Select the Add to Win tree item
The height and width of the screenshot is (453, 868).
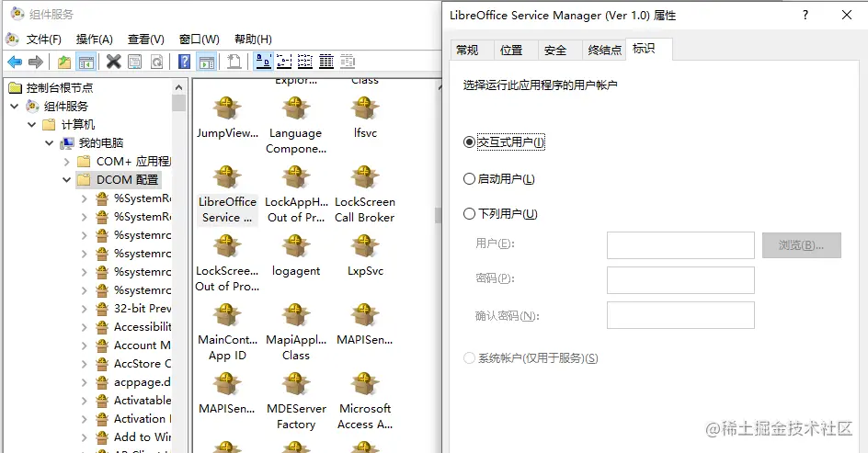[133, 437]
